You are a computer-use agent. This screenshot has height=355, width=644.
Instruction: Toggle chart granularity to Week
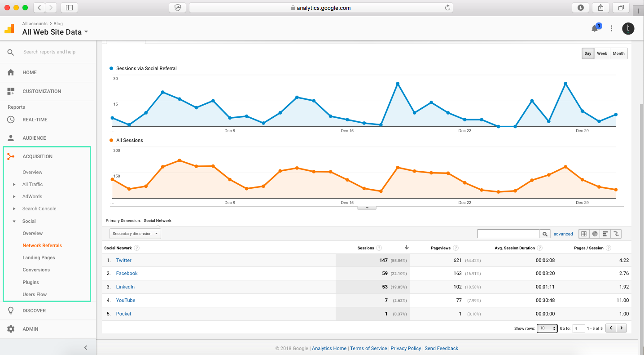point(602,53)
